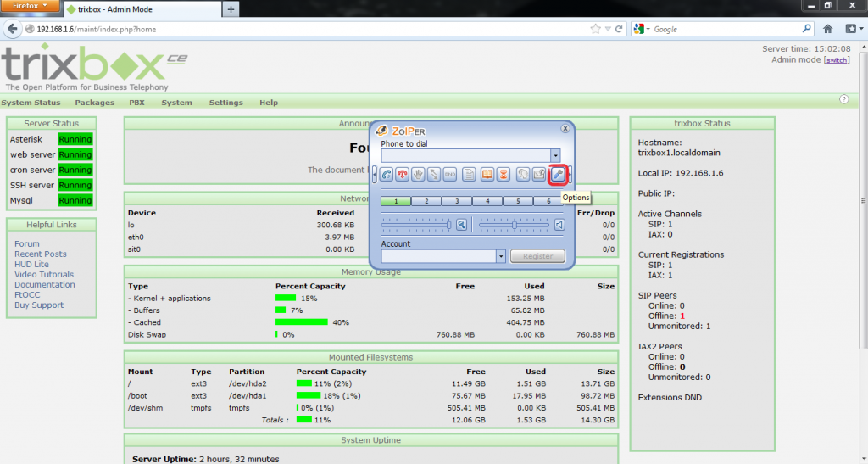The height and width of the screenshot is (464, 868).
Task: Click the Asterisk Running status
Action: tap(75, 139)
